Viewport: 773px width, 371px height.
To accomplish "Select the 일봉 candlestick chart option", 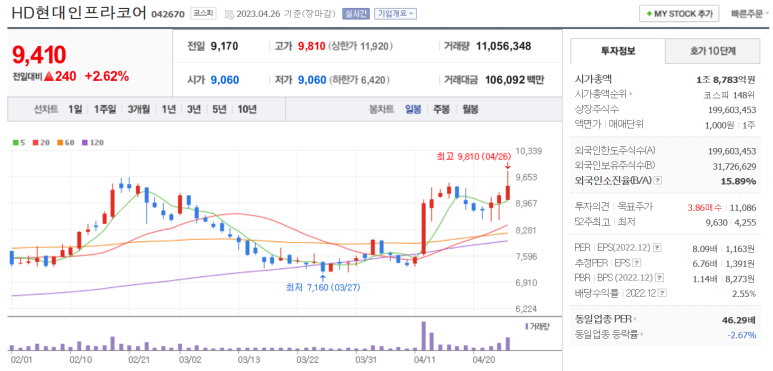I will pyautogui.click(x=413, y=109).
